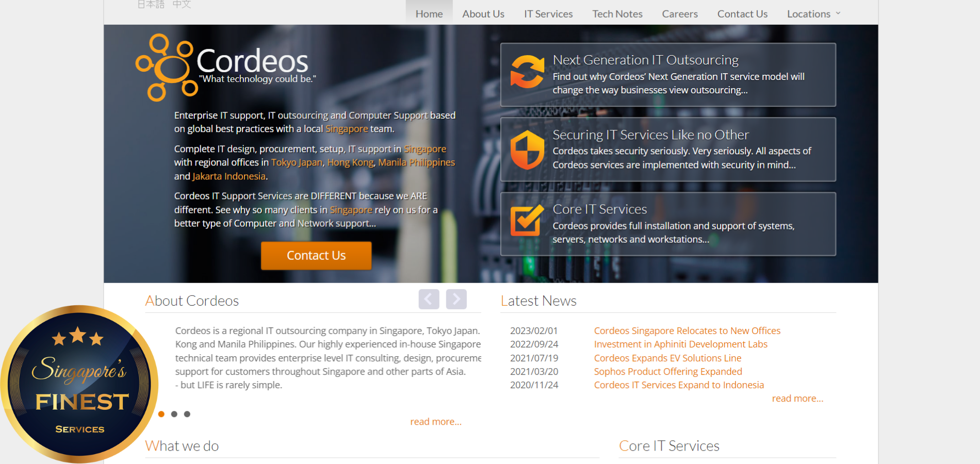Viewport: 980px width, 464px height.
Task: Expand the Locations dropdown menu
Action: [813, 14]
